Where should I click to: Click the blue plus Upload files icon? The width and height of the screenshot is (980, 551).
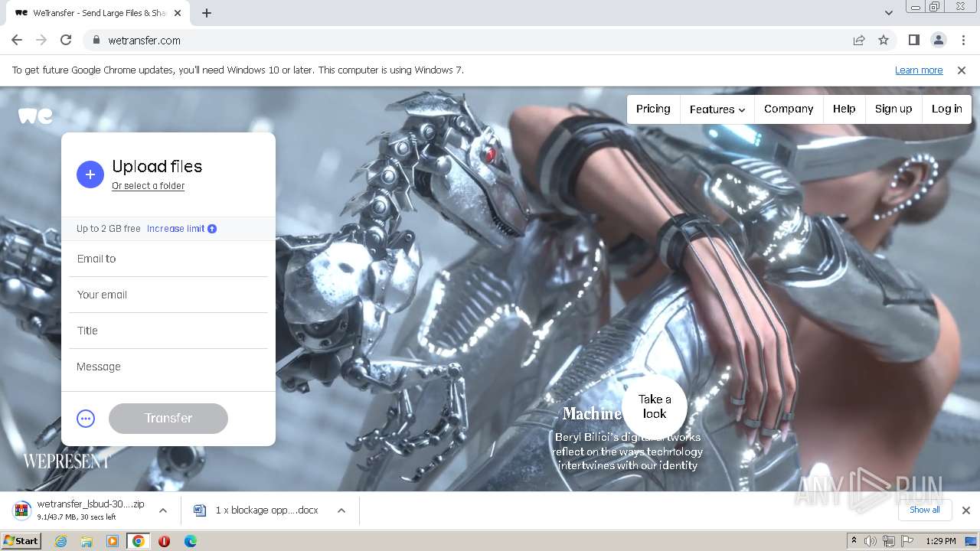(90, 174)
